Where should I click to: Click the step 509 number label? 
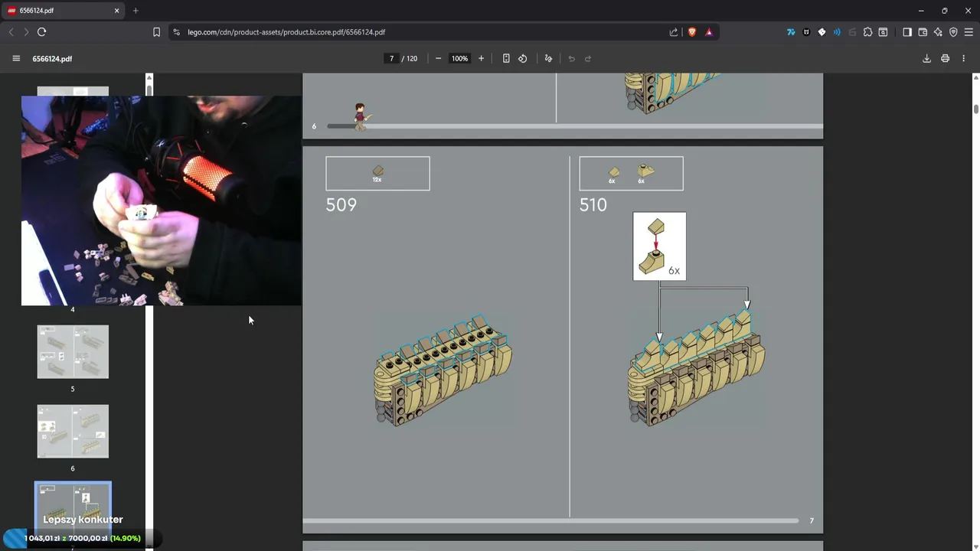click(341, 204)
